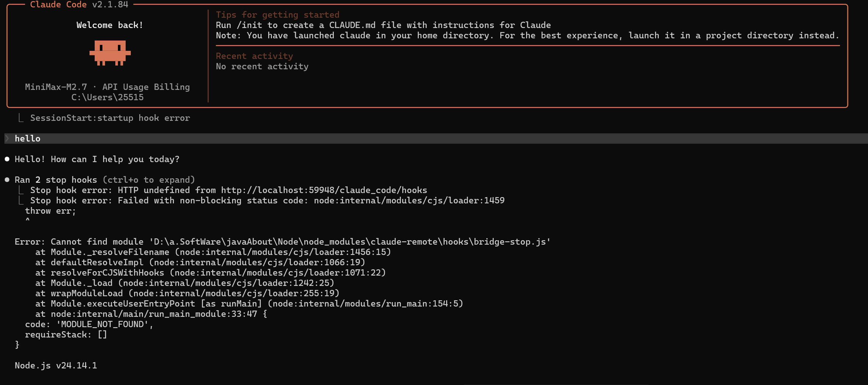Image resolution: width=868 pixels, height=385 pixels.
Task: Open the localhost claude_code/hooks URL
Action: 324,190
